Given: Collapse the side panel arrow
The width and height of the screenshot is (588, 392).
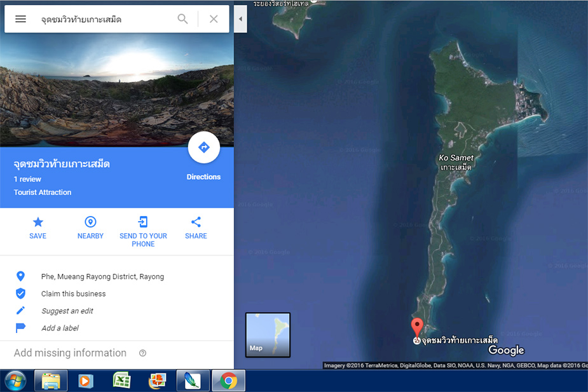Looking at the screenshot, I should 240,18.
